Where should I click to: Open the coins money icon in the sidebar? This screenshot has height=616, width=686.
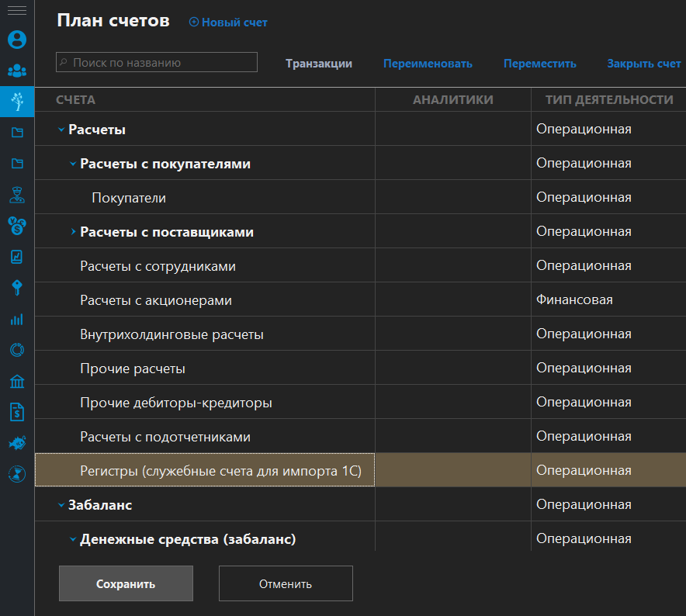16,226
